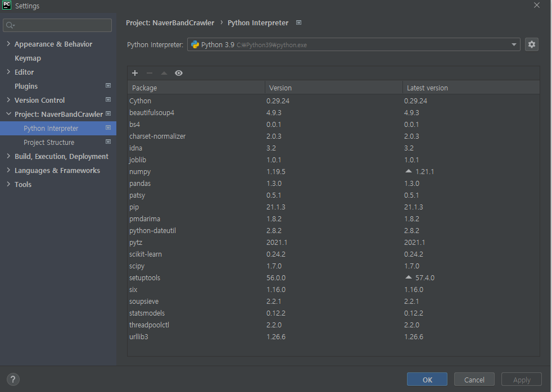Select the joblib package row
The height and width of the screenshot is (392, 552).
point(333,159)
